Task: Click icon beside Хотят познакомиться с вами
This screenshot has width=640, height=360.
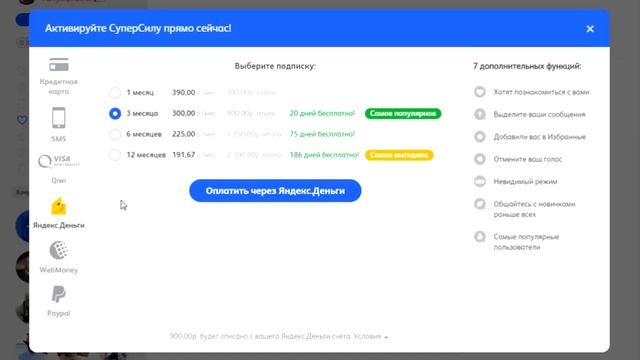Action: tap(480, 92)
